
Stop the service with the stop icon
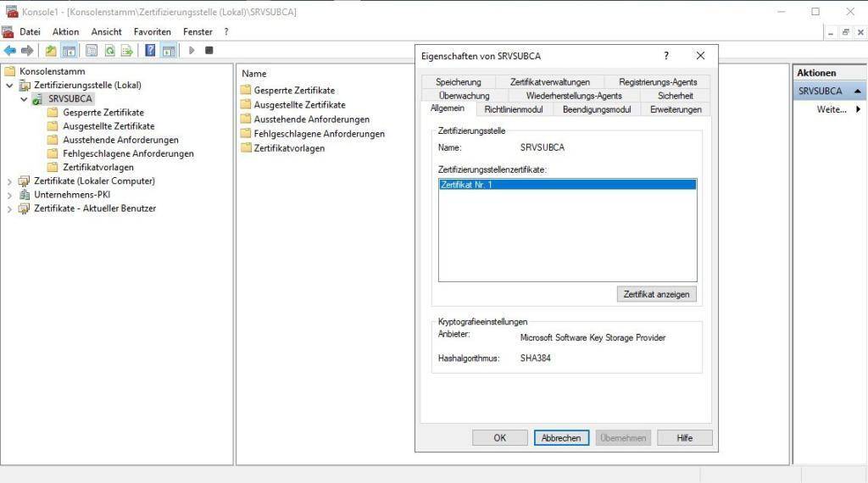[209, 50]
